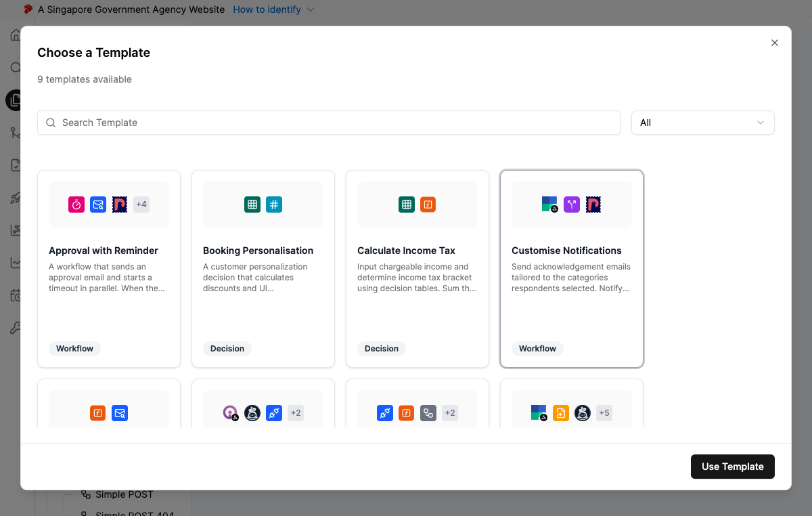Click the purple circle icon in the bottom row

click(231, 413)
